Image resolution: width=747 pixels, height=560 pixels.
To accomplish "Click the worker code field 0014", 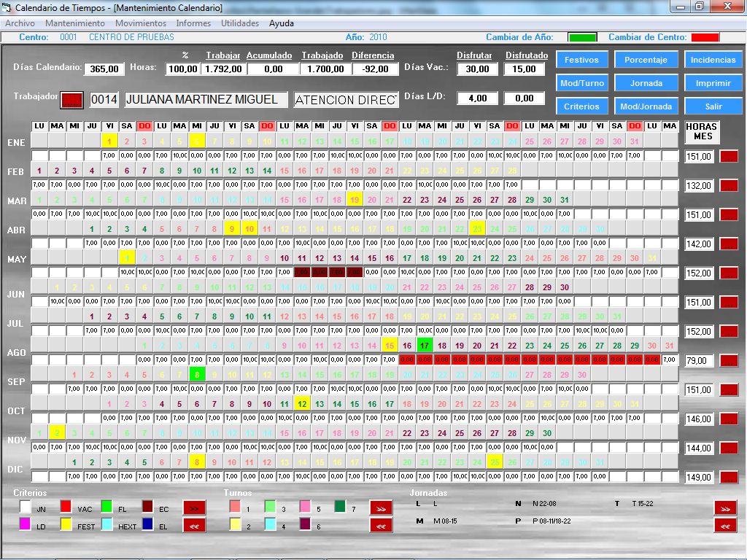I will [104, 100].
